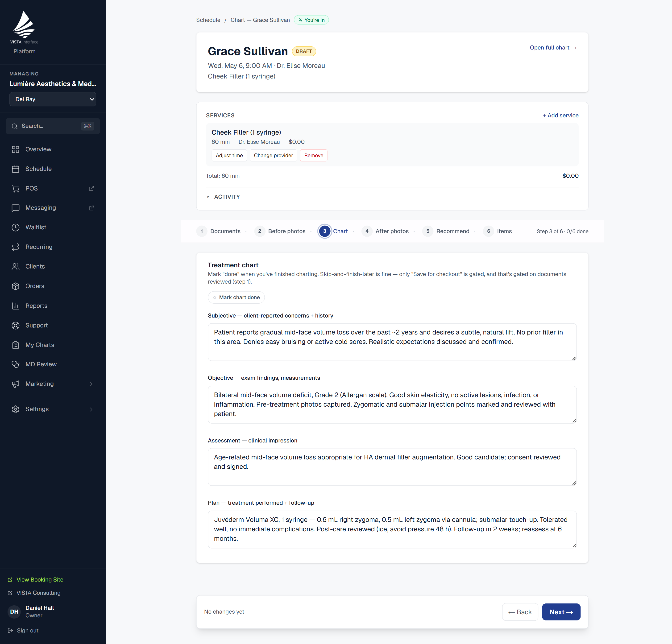Click into the Plan textarea
This screenshot has width=672, height=644.
tap(392, 529)
